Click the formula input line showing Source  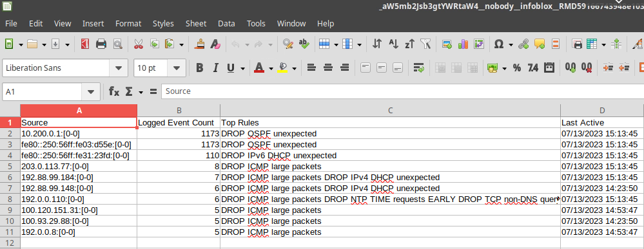pos(402,91)
